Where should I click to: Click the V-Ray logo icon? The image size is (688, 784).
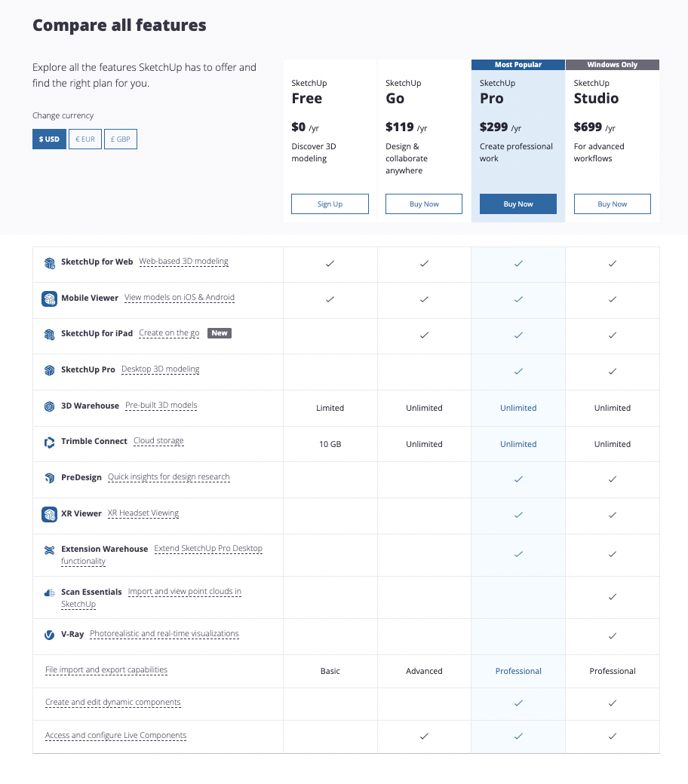49,635
